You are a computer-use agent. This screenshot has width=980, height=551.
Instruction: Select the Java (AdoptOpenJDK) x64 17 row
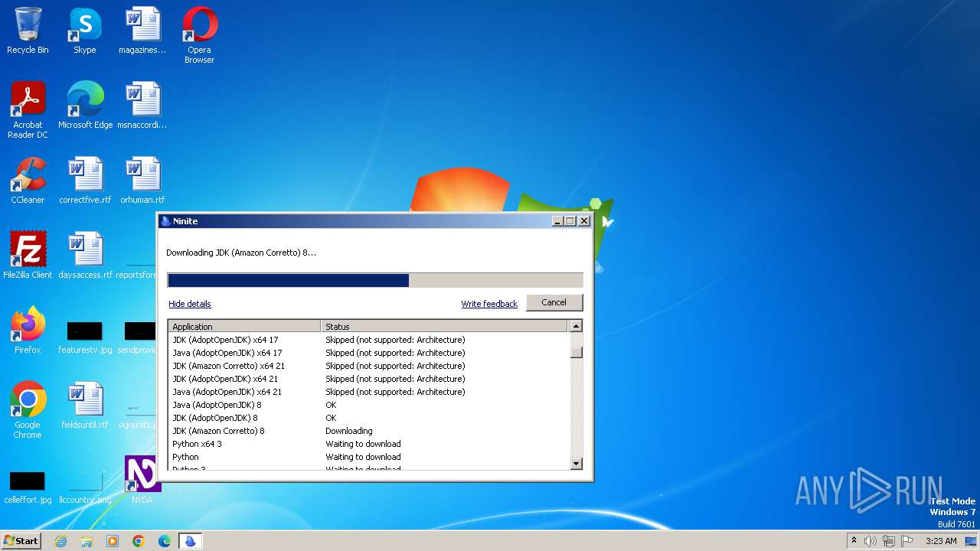[x=369, y=353]
